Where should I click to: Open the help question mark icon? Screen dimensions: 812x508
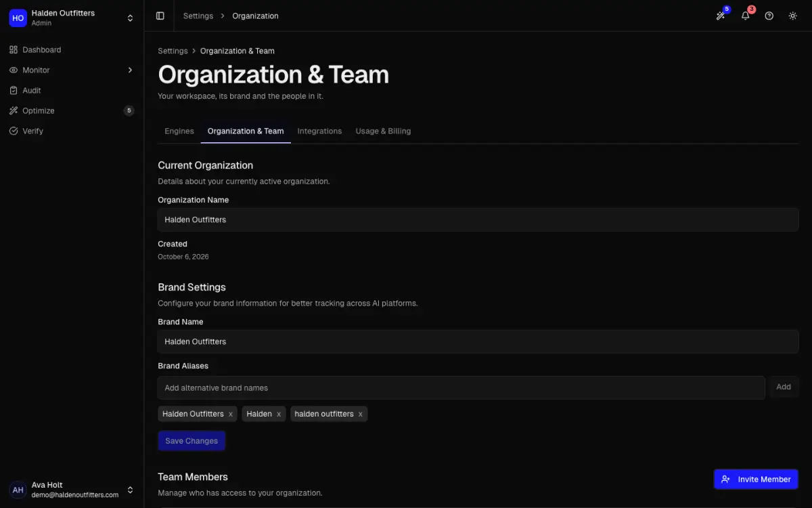pos(769,16)
